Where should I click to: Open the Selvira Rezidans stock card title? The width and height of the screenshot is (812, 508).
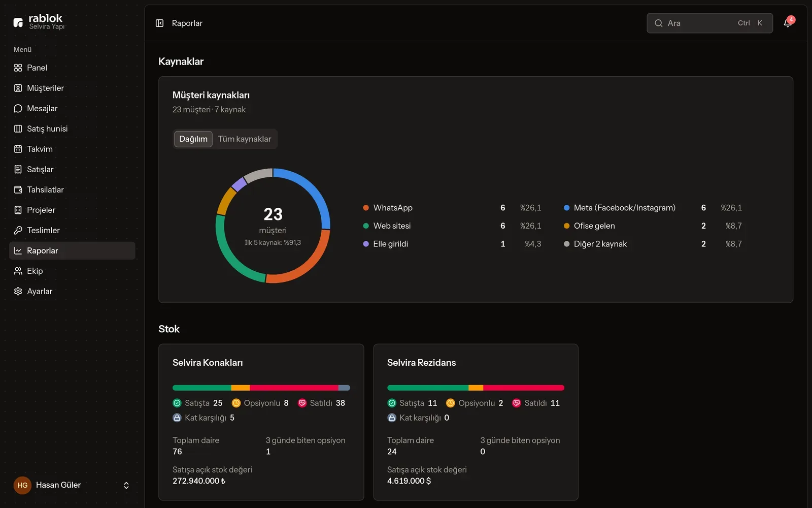point(421,363)
